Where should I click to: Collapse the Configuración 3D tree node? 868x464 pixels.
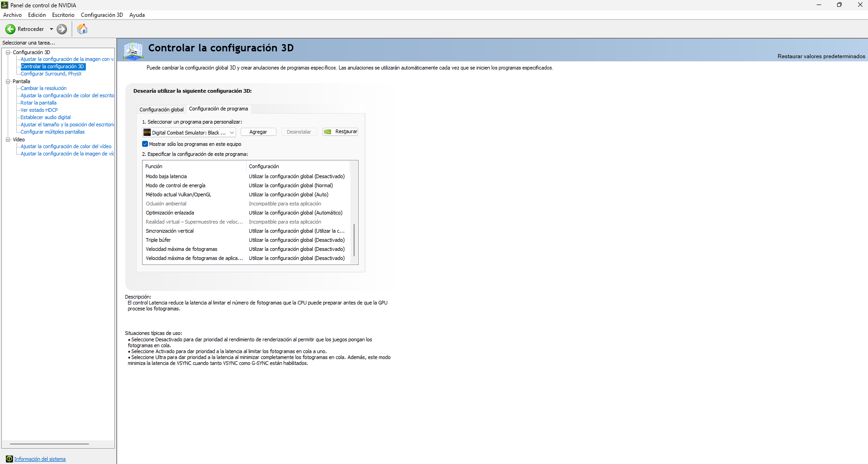coord(8,52)
